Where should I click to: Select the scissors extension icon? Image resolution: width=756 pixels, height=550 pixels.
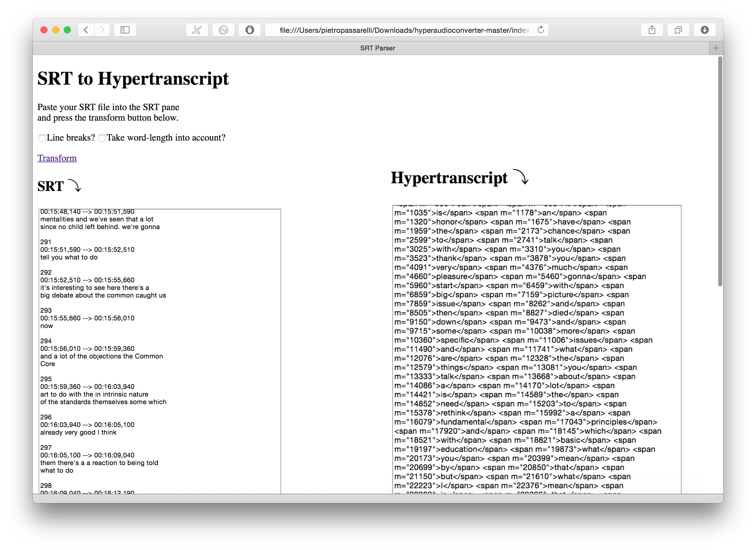pos(197,30)
